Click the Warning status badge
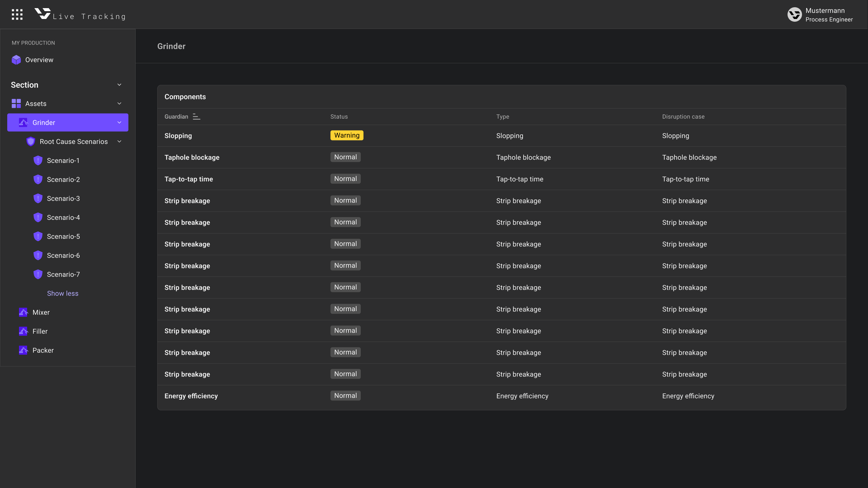This screenshot has width=868, height=488. [347, 135]
